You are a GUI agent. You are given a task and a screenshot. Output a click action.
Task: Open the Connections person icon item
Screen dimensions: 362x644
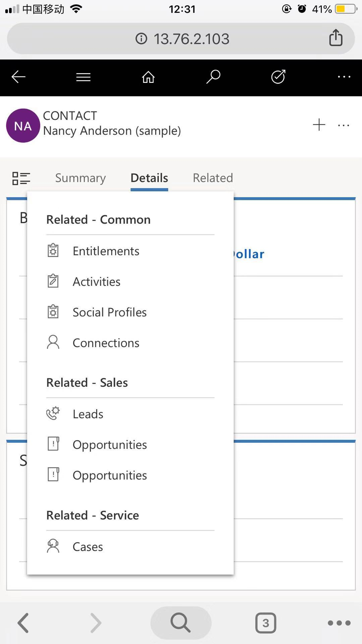tap(130, 343)
